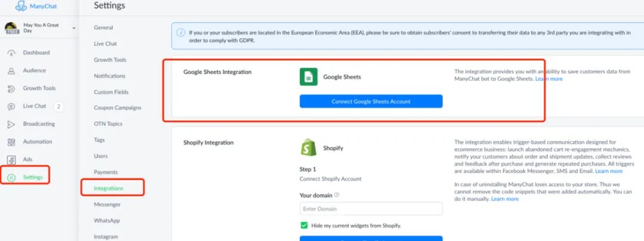Click the Broadcasting arrow icon

click(x=11, y=124)
